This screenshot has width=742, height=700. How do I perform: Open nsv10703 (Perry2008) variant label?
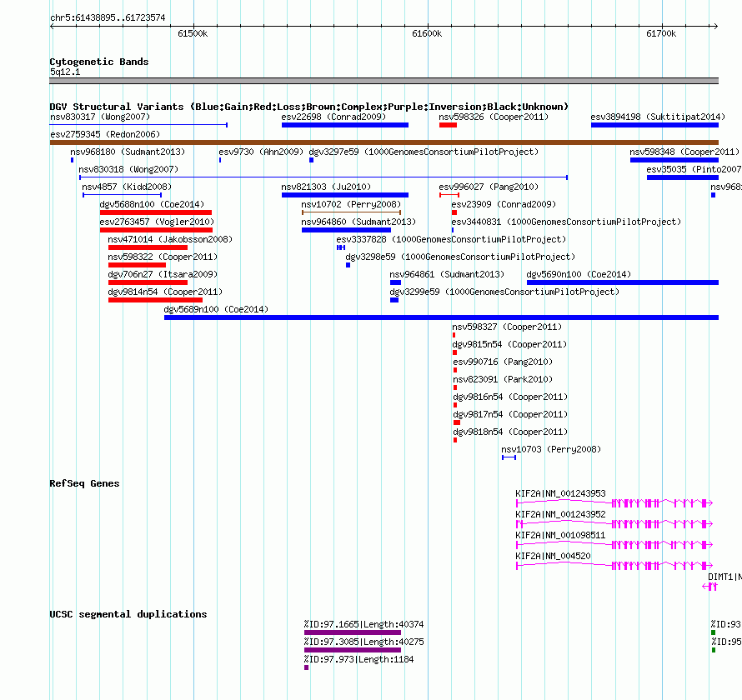tap(551, 449)
